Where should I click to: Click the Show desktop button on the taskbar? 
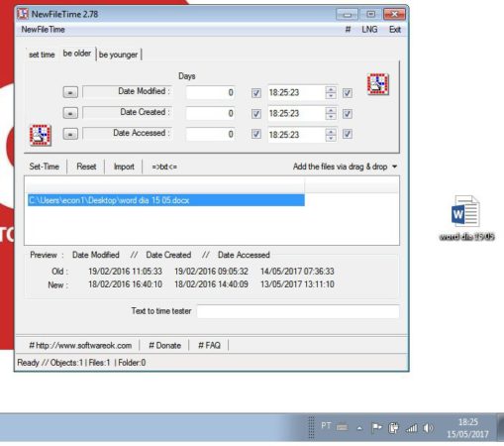pyautogui.click(x=501, y=427)
